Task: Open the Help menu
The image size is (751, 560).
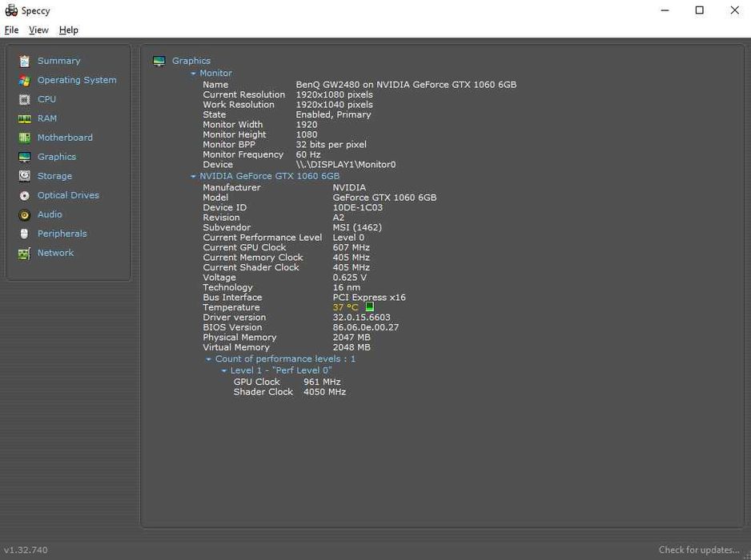Action: click(69, 30)
